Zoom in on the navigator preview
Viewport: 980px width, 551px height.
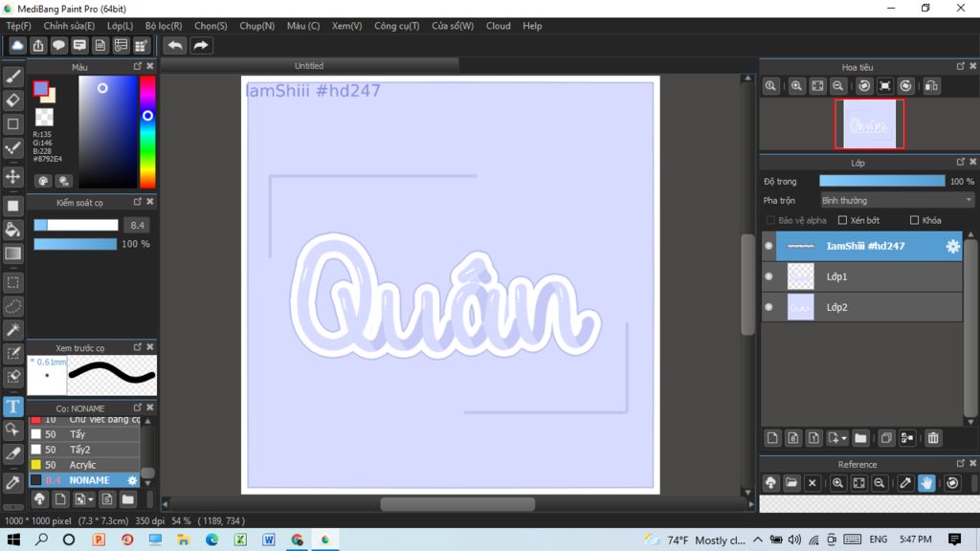[x=796, y=86]
